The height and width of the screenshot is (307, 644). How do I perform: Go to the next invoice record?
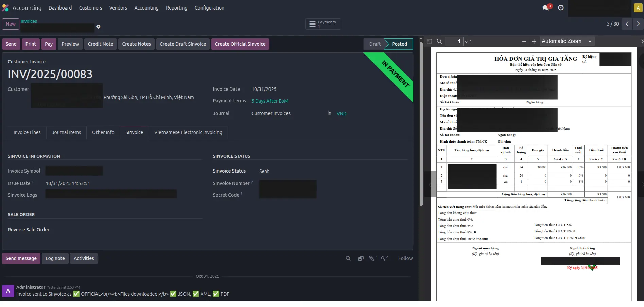coord(638,24)
